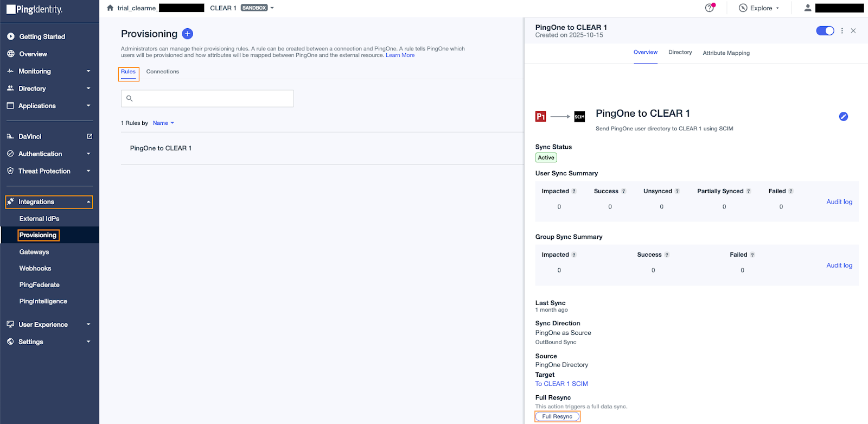Screen dimensions: 868x424
Task: Select the Directory tab in rule panel
Action: tap(680, 52)
